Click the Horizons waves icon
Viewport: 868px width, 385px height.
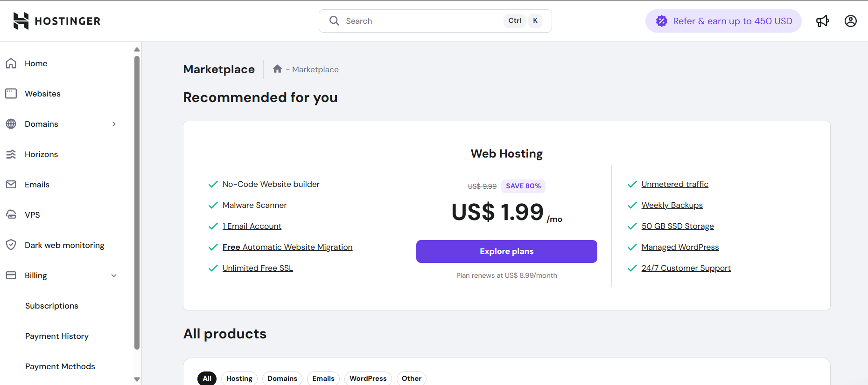tap(11, 154)
